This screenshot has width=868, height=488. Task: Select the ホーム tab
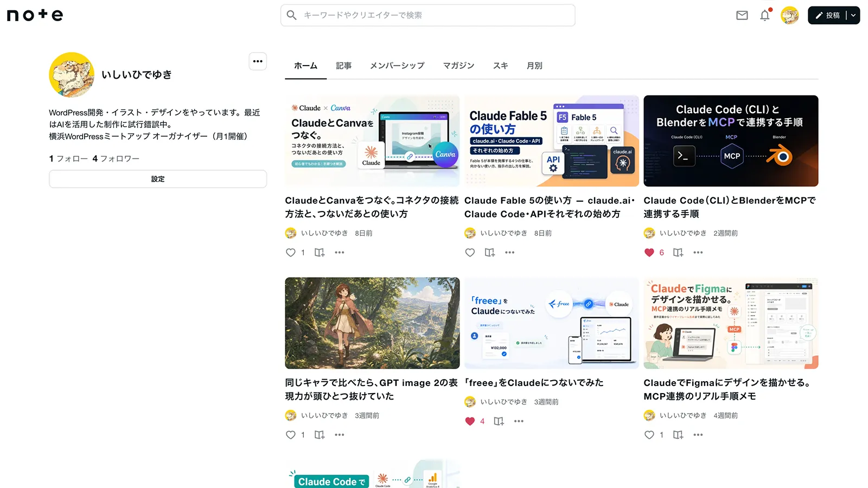click(x=305, y=66)
